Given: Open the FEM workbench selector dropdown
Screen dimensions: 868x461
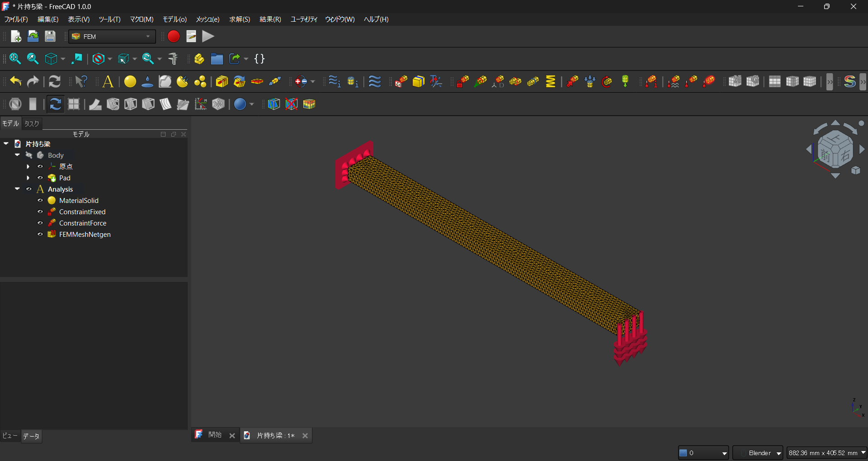Looking at the screenshot, I should 112,37.
